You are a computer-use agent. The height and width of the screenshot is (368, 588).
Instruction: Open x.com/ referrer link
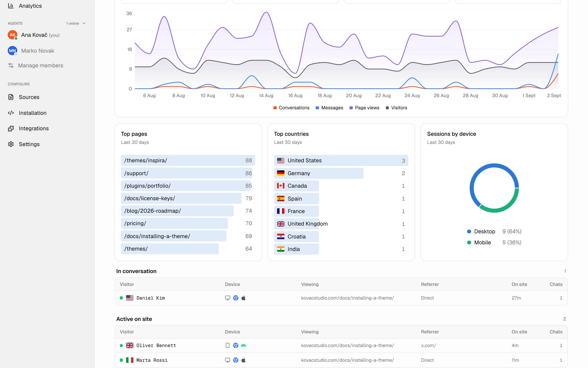428,345
